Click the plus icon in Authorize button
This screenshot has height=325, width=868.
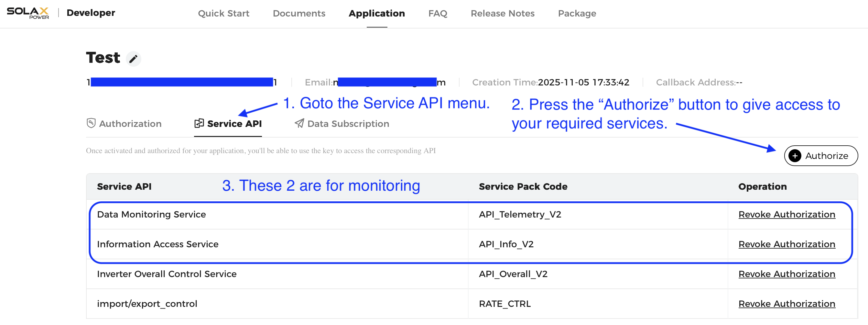tap(795, 156)
